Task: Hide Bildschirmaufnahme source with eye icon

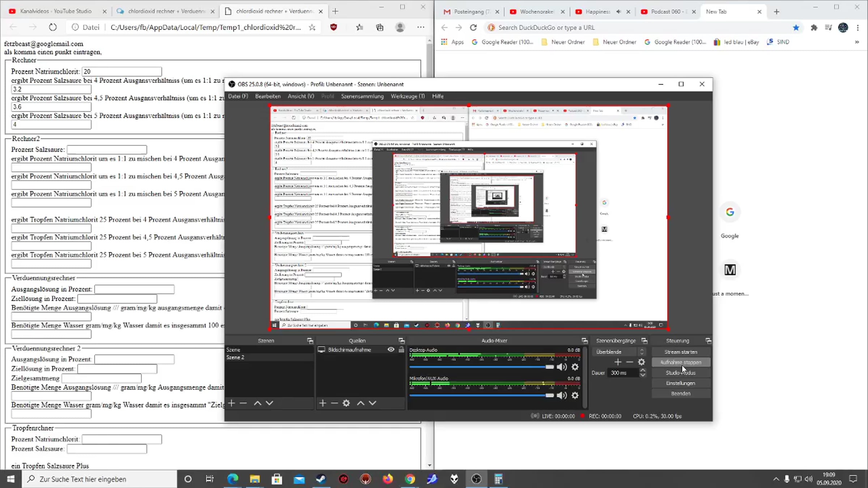Action: point(391,350)
